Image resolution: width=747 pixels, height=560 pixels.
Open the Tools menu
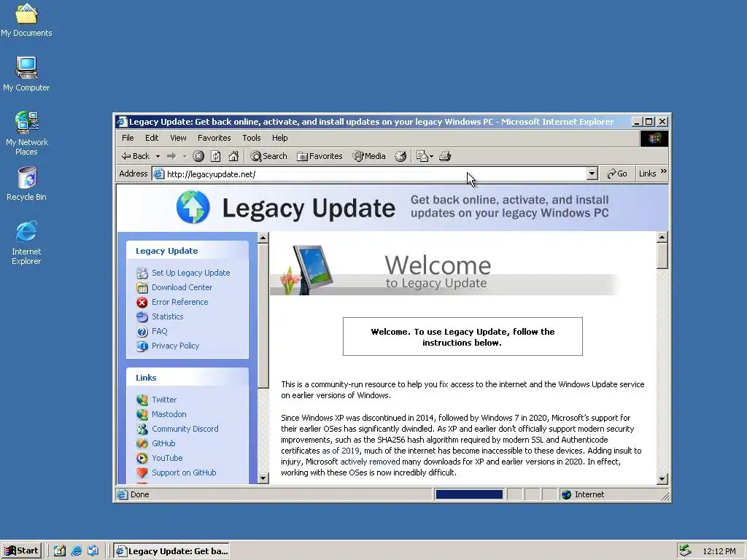252,138
